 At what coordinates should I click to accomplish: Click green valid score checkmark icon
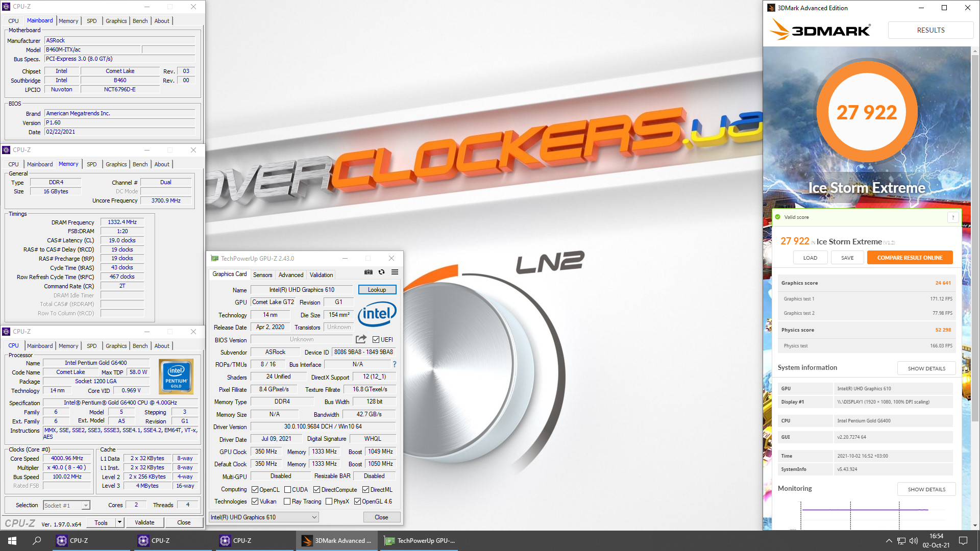[778, 217]
